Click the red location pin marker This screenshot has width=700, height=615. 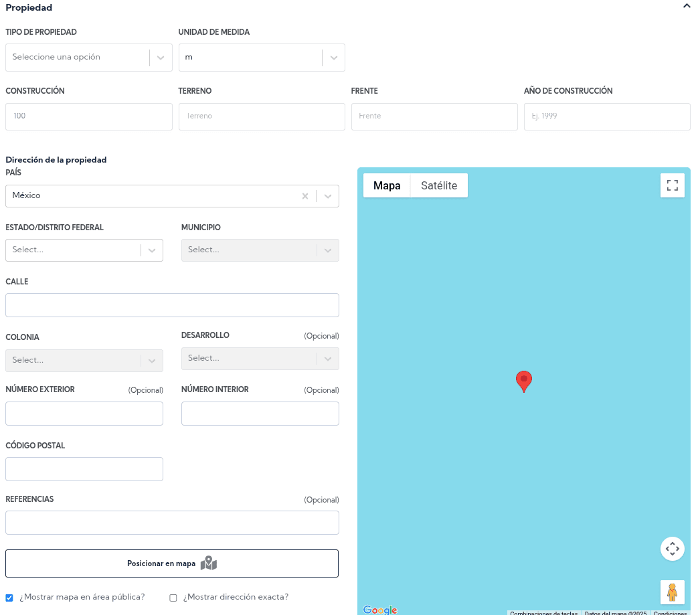[x=523, y=380]
